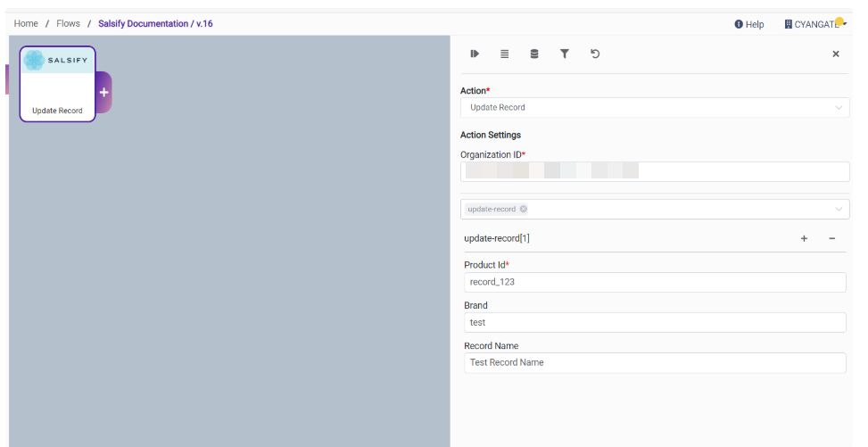
Task: Close the action settings panel
Action: (x=836, y=54)
